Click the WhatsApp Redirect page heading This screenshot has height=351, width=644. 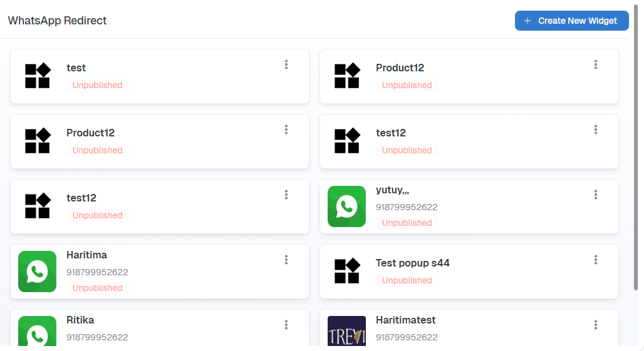pyautogui.click(x=57, y=21)
